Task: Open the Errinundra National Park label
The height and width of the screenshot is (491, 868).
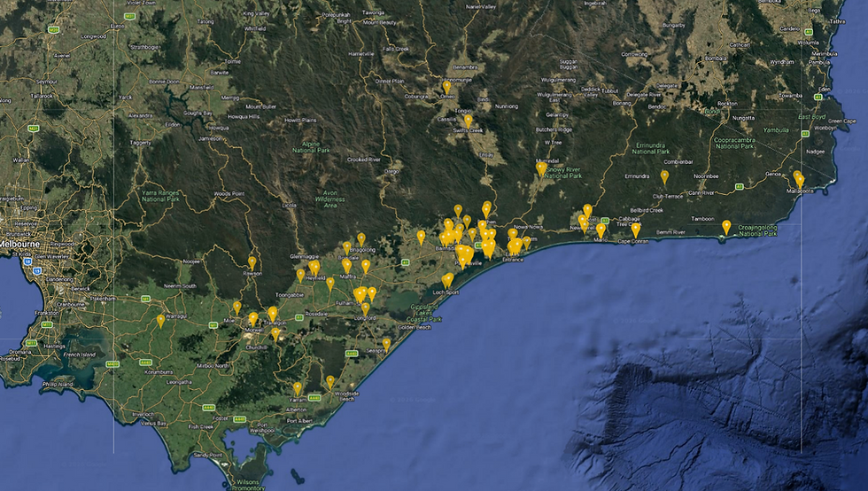Action: (x=651, y=148)
